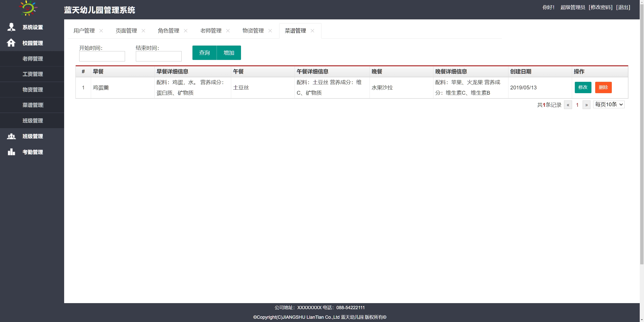This screenshot has height=322, width=644.
Task: Click the 超级管理员 username text
Action: click(573, 7)
